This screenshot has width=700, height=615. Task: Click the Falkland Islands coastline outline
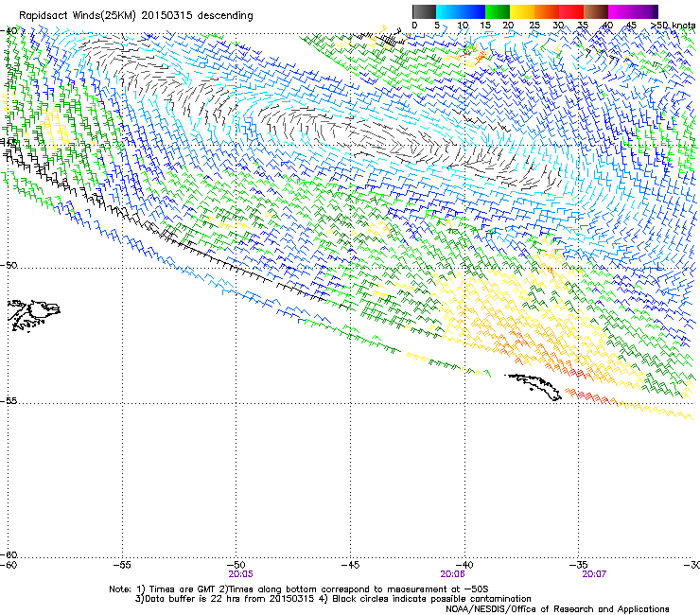35,315
